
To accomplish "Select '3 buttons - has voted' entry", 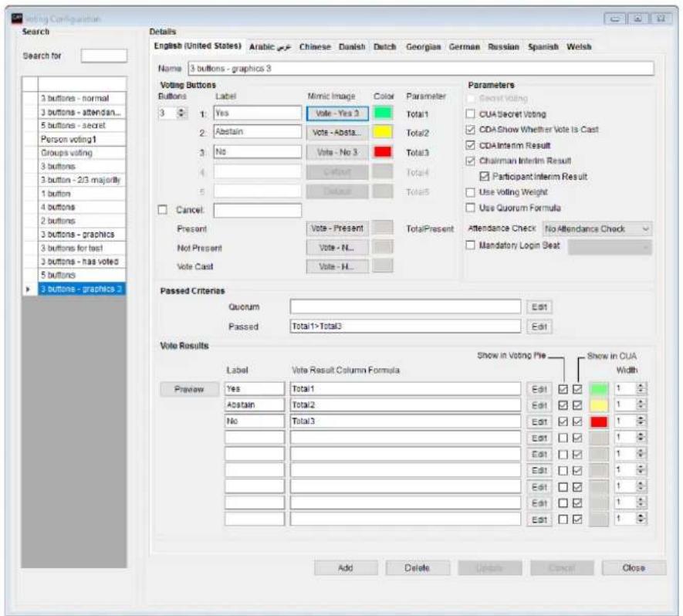I will point(82,262).
